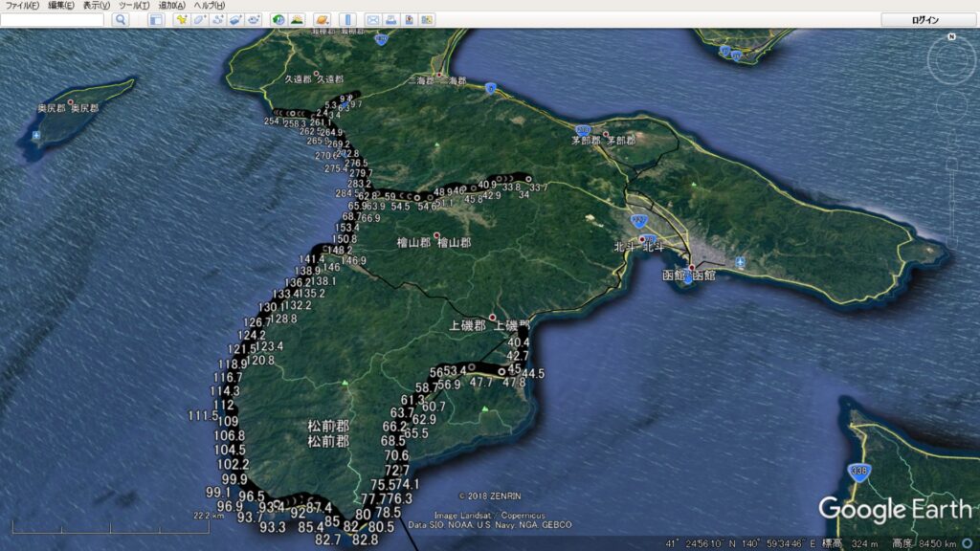Select the ruler measuring tool

[347, 19]
